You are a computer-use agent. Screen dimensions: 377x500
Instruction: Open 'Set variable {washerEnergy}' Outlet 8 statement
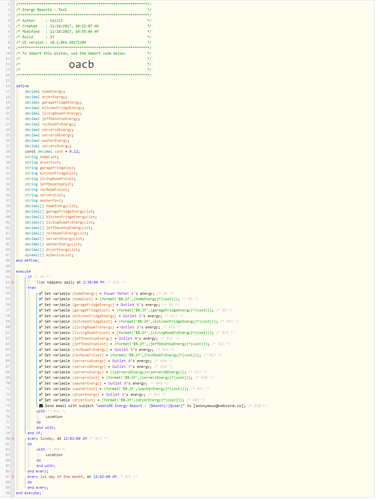click(93, 384)
